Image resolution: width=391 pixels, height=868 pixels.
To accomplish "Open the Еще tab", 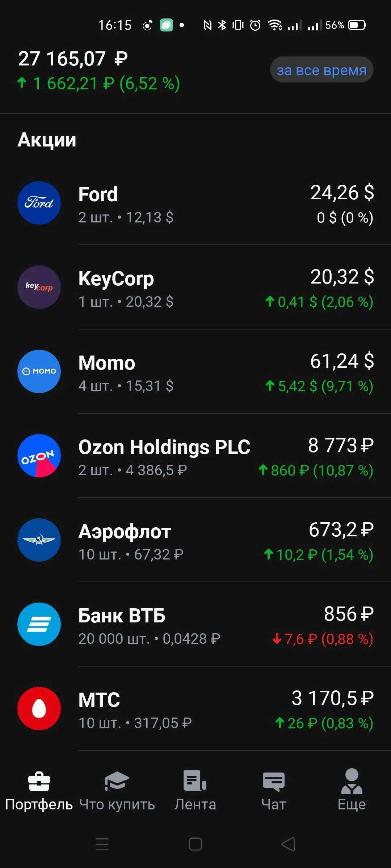I will (x=352, y=791).
